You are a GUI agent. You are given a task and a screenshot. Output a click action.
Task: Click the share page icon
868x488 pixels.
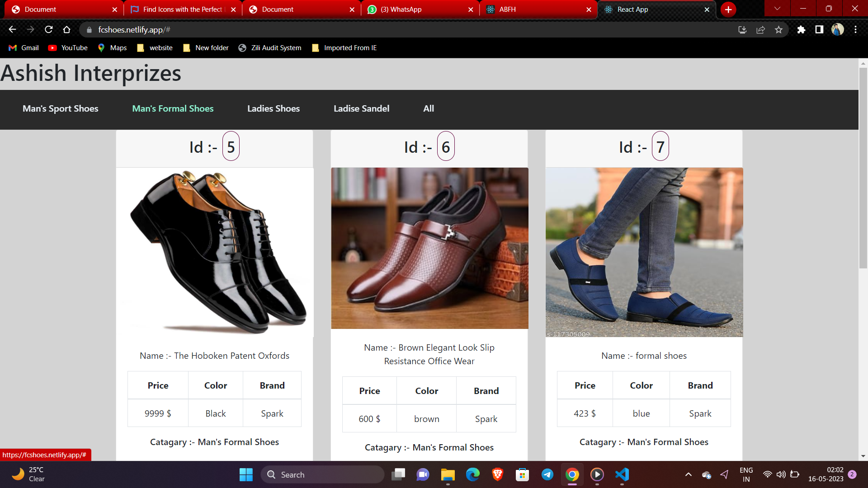point(760,30)
